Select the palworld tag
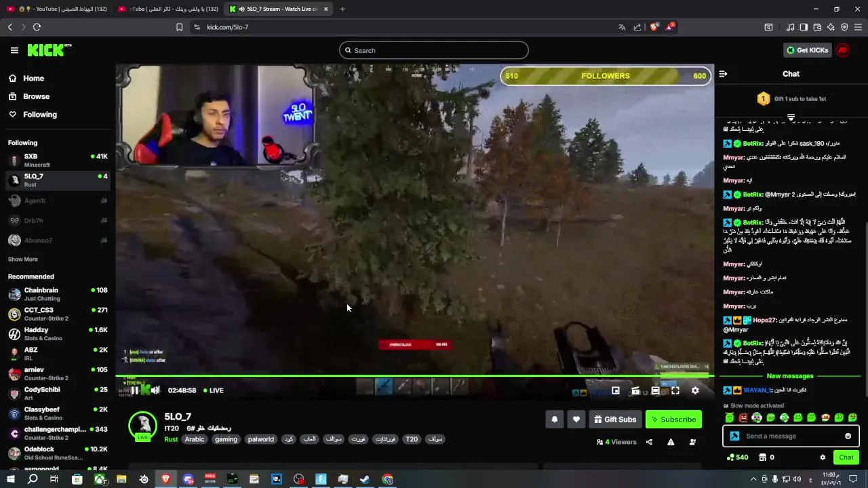Screen dimensions: 868x488 (x=261, y=439)
